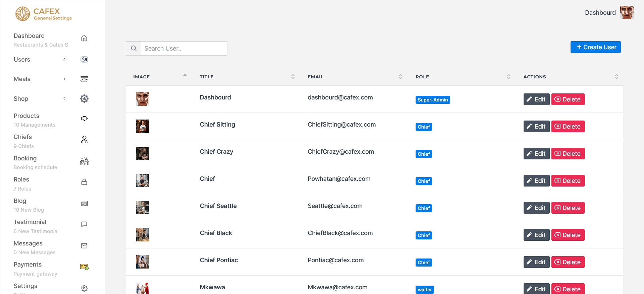The image size is (644, 294).
Task: Focus the Search User input field
Action: coord(184,49)
